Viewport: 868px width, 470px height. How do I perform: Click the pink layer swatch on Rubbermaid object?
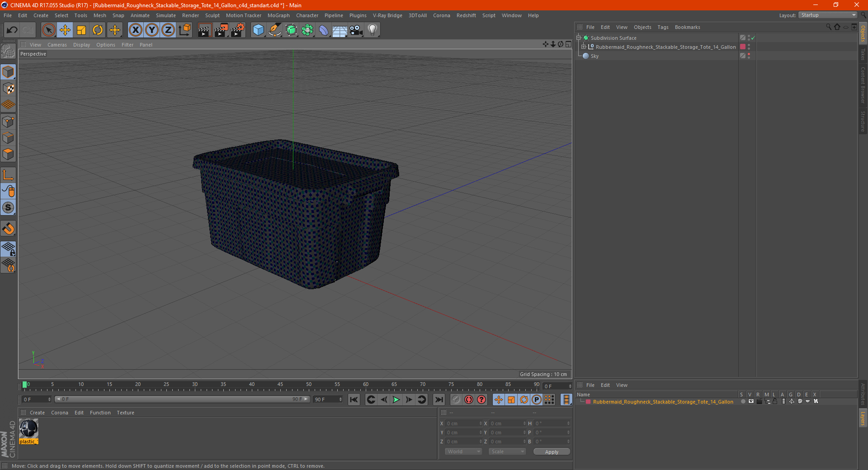pos(743,47)
